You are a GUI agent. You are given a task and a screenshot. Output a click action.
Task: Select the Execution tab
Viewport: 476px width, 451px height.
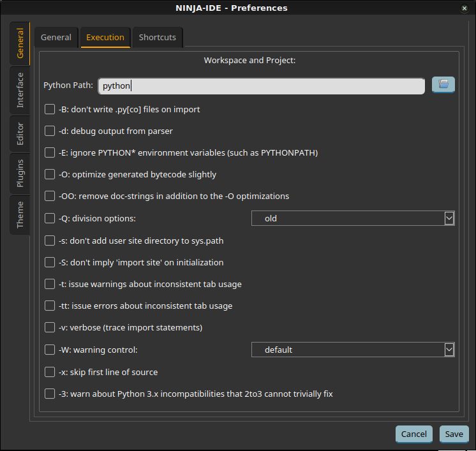tap(105, 38)
